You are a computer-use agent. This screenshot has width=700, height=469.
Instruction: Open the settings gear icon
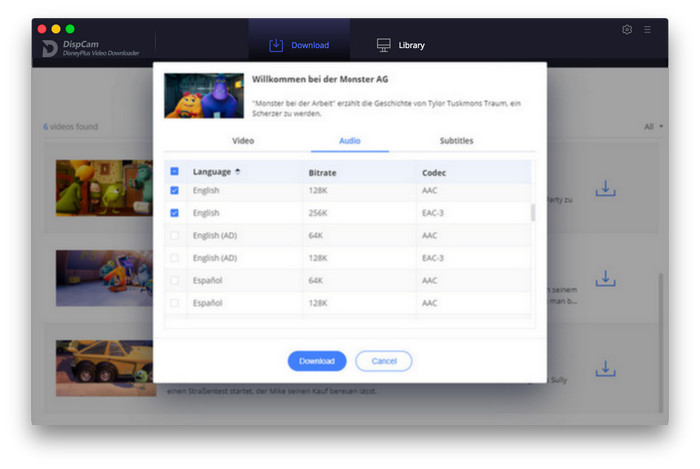[x=627, y=29]
